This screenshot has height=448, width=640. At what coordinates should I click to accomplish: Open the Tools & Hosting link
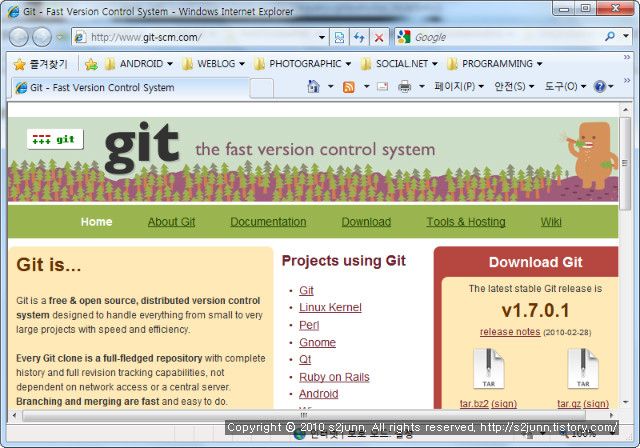pyautogui.click(x=466, y=222)
